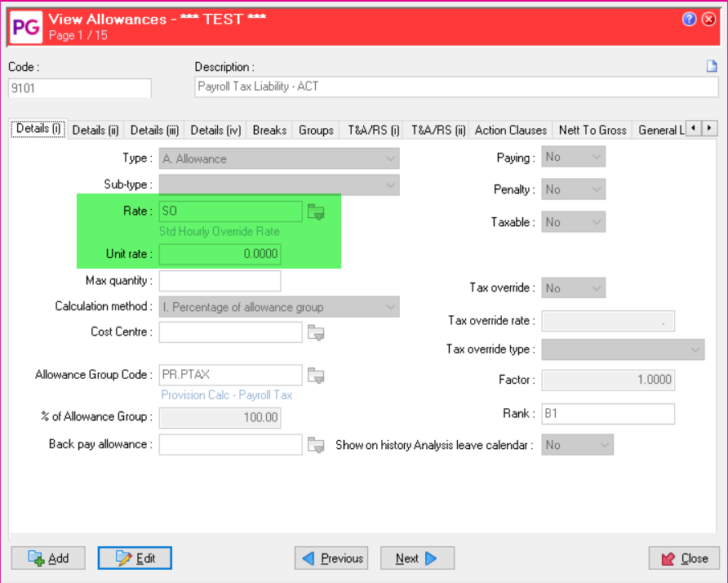Go to the Next allowance record
Screen dimensions: 728x583
click(x=417, y=559)
